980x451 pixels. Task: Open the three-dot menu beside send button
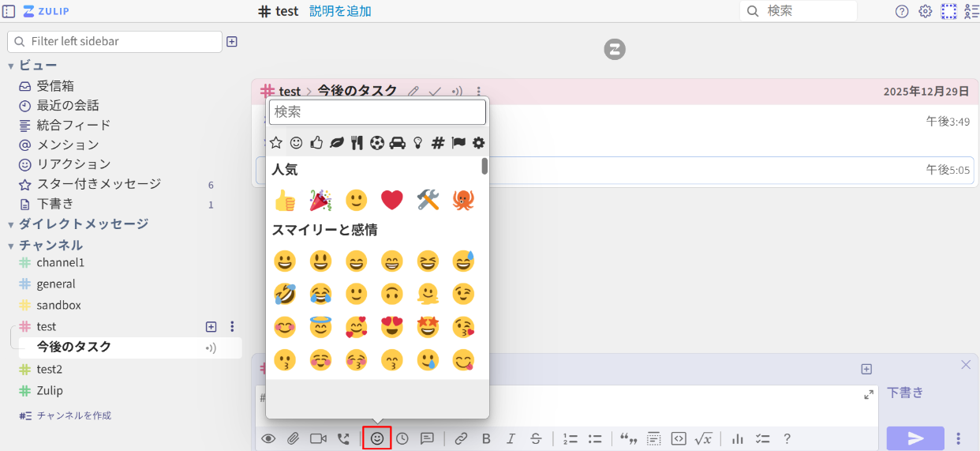pyautogui.click(x=959, y=438)
